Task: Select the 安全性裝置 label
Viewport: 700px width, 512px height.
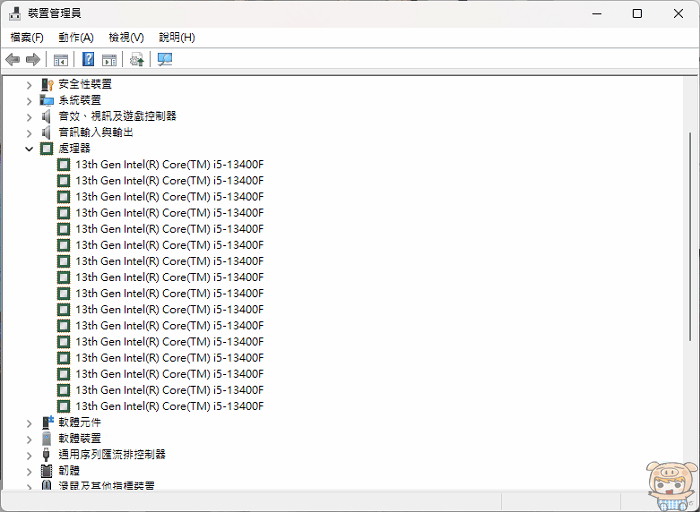Action: 85,84
